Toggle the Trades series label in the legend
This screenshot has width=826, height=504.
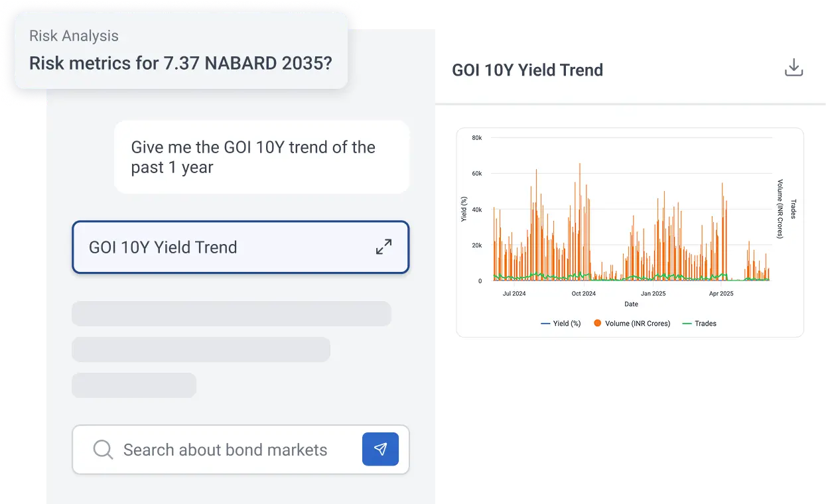[705, 324]
